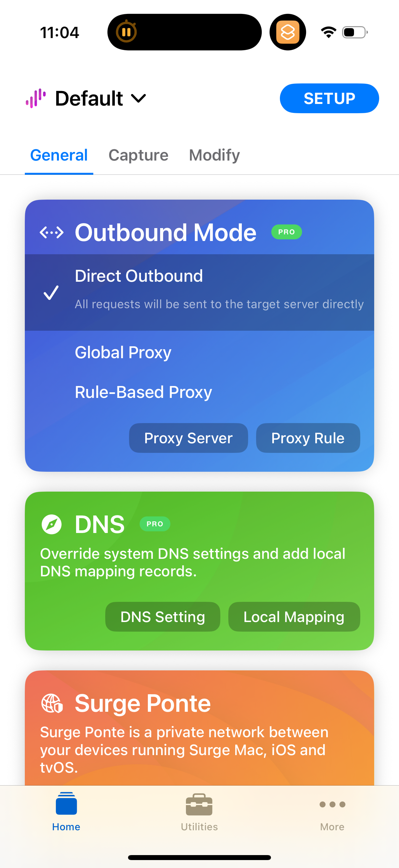Switch to the Modify tab

point(214,155)
